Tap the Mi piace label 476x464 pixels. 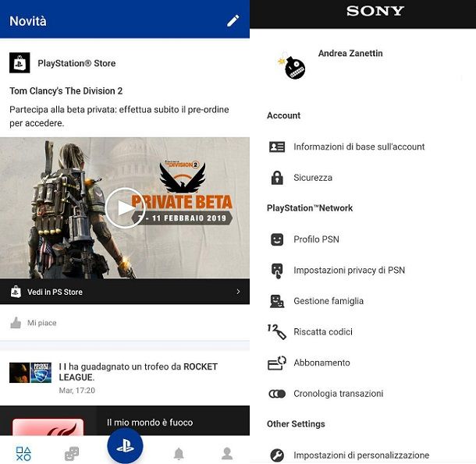tap(42, 323)
